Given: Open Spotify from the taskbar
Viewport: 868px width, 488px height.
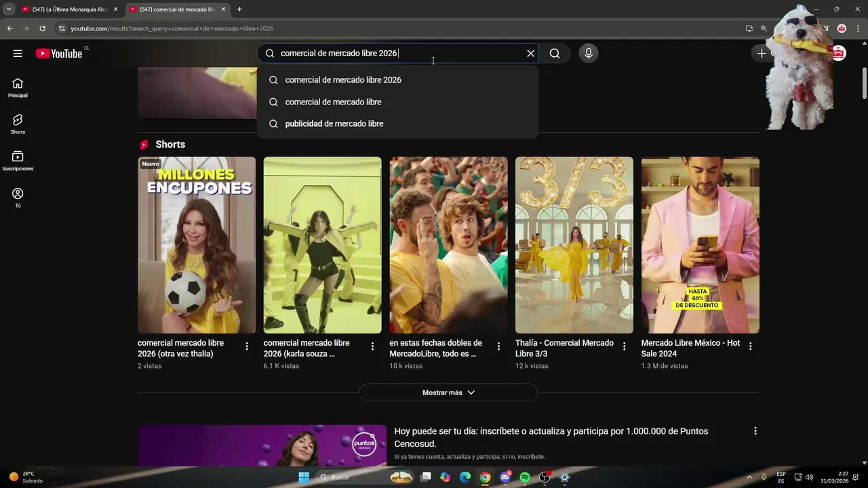Looking at the screenshot, I should point(525,477).
